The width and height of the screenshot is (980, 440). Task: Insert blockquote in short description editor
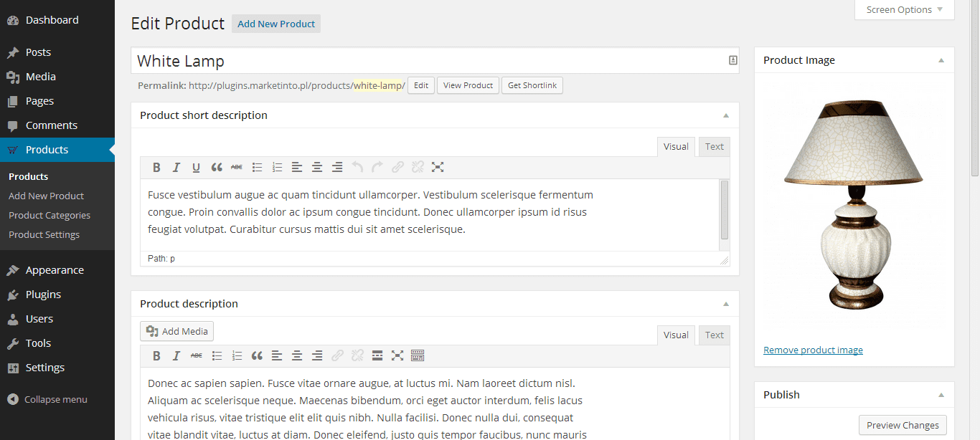click(x=217, y=168)
